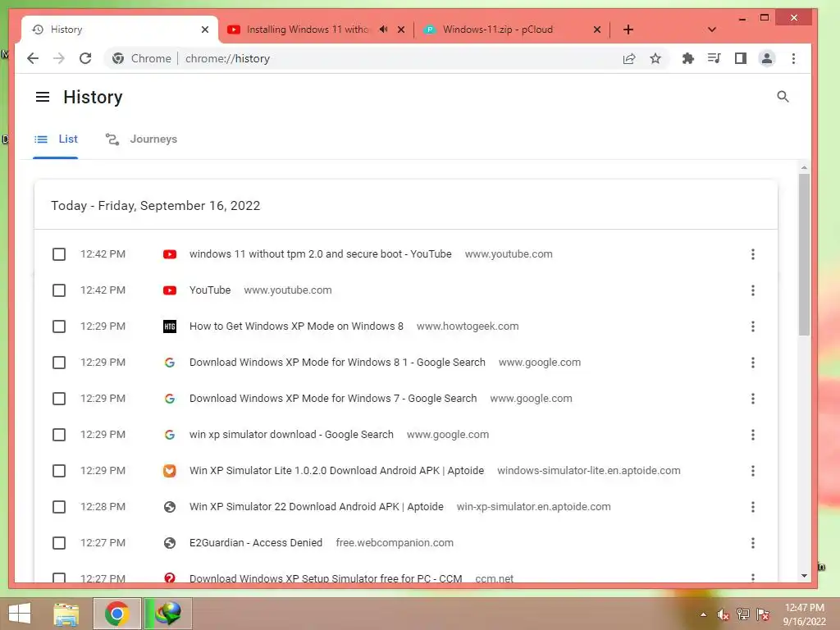Open Win XP Simulator 22 Aptoide link
The width and height of the screenshot is (840, 630).
click(x=316, y=507)
